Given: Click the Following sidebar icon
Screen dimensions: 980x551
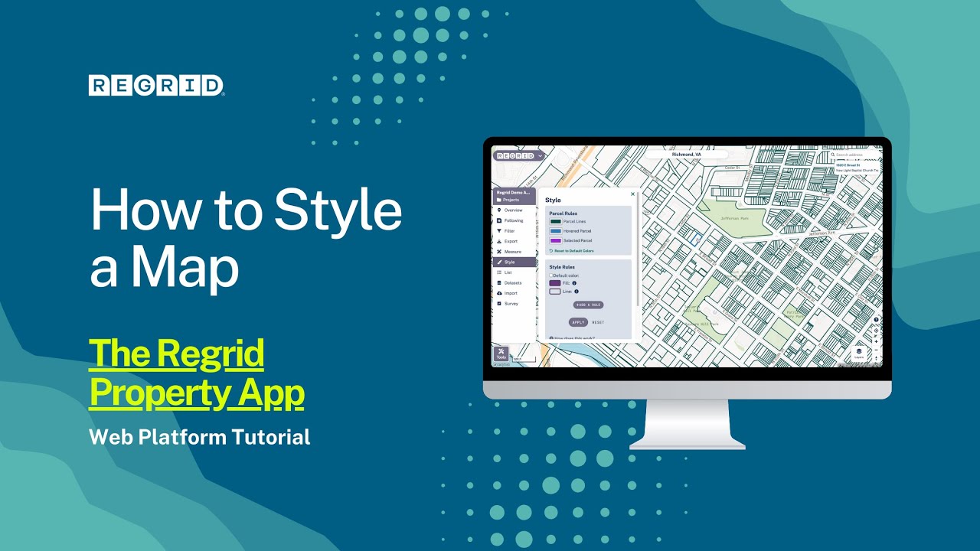Looking at the screenshot, I should click(499, 220).
